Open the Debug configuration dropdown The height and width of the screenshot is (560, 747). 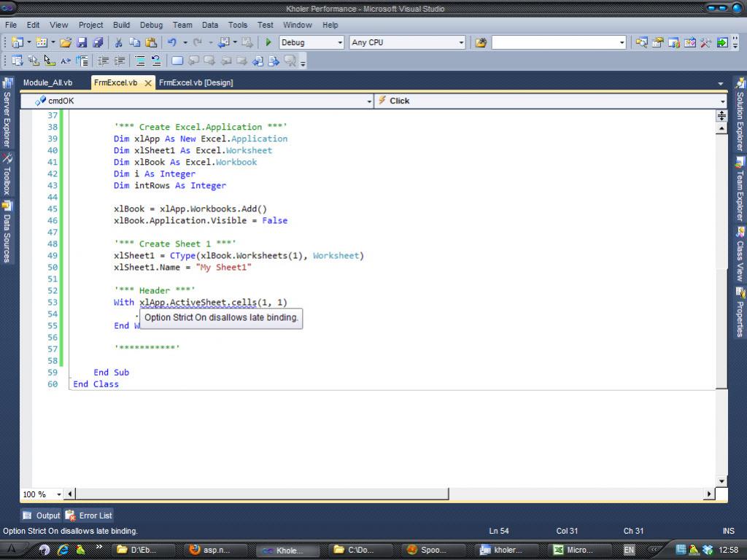340,42
